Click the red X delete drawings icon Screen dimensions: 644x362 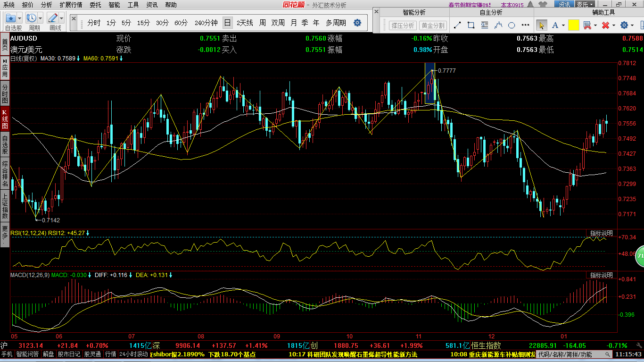(x=605, y=25)
